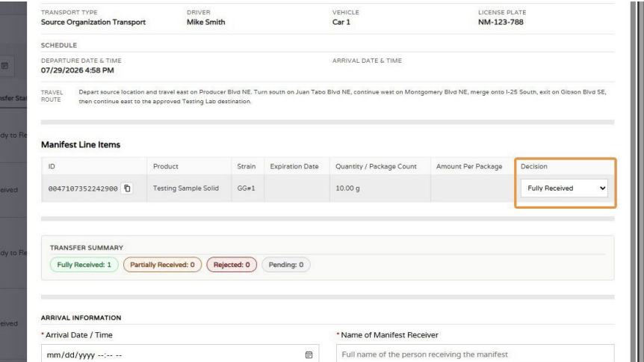Click the license plate NM-123-788 text

click(501, 22)
